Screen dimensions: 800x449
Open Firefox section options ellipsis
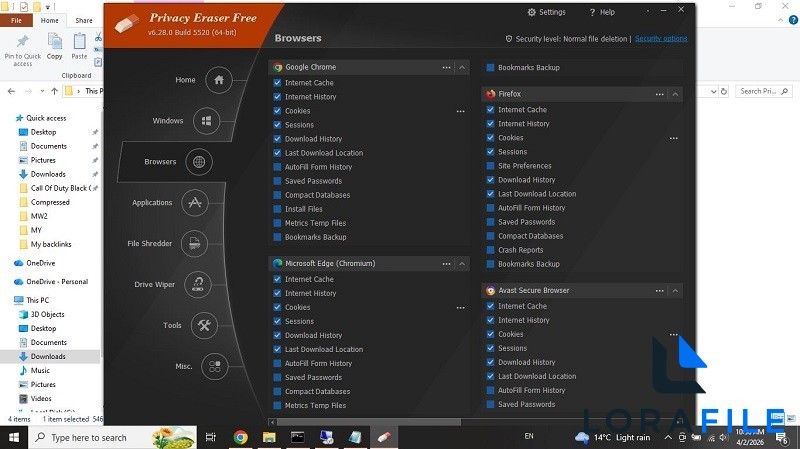tap(660, 94)
